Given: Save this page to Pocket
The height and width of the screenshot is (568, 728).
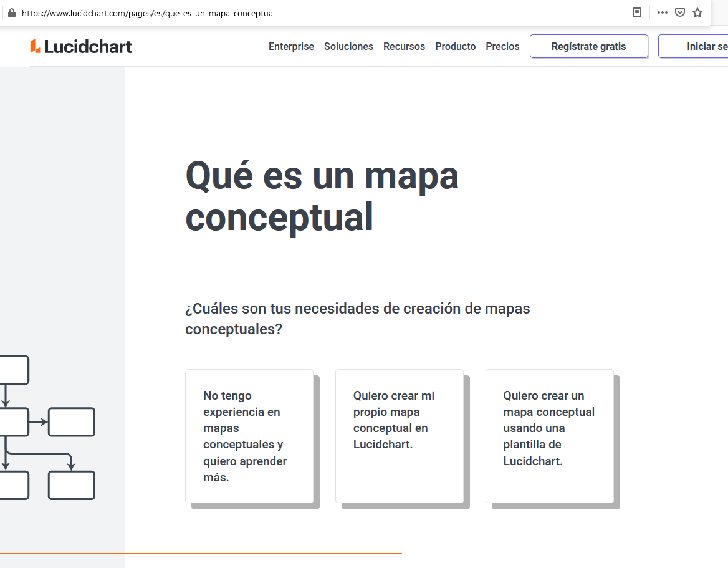Looking at the screenshot, I should (679, 12).
